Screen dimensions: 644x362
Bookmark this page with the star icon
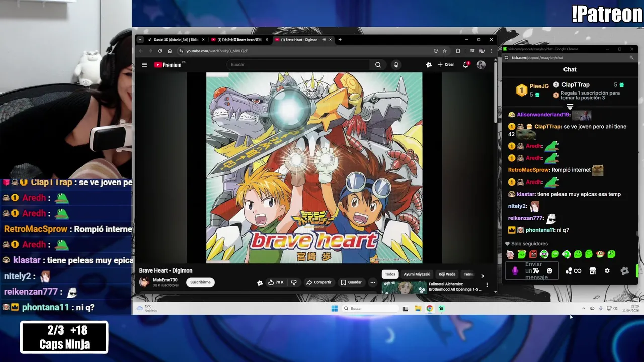pos(444,51)
